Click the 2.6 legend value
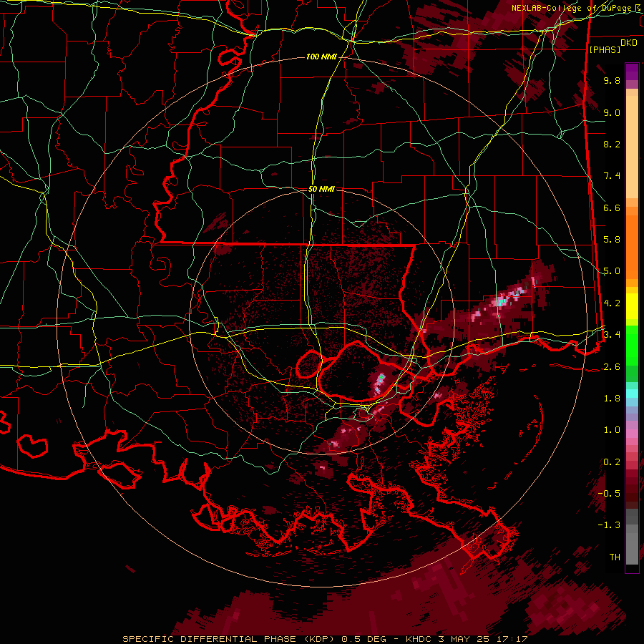The width and height of the screenshot is (644, 644). [x=612, y=367]
